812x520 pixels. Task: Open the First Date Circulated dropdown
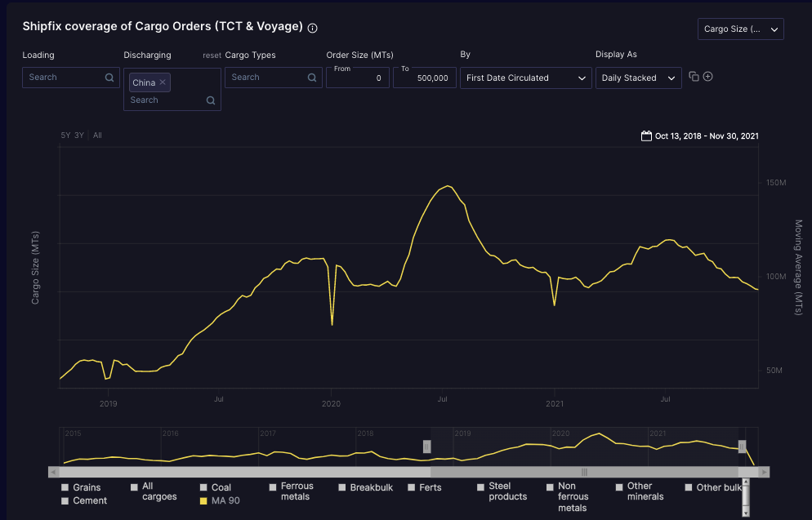525,77
